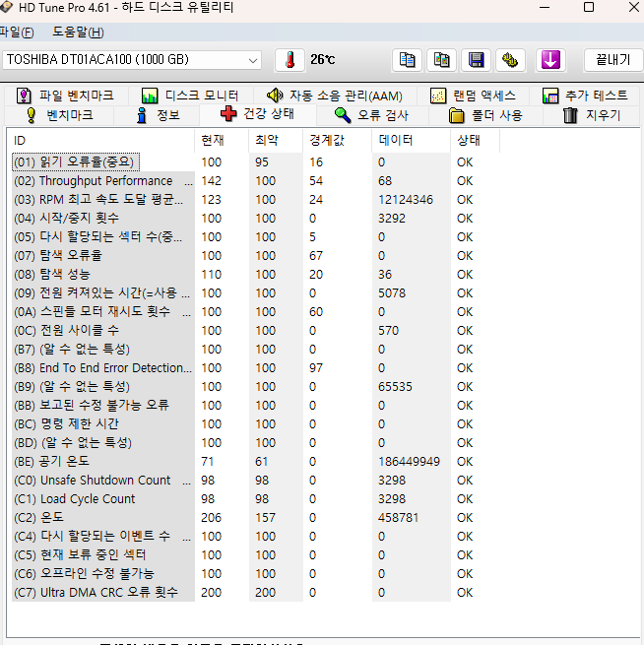Click the 현재 column header
The height and width of the screenshot is (645, 644).
tap(222, 141)
